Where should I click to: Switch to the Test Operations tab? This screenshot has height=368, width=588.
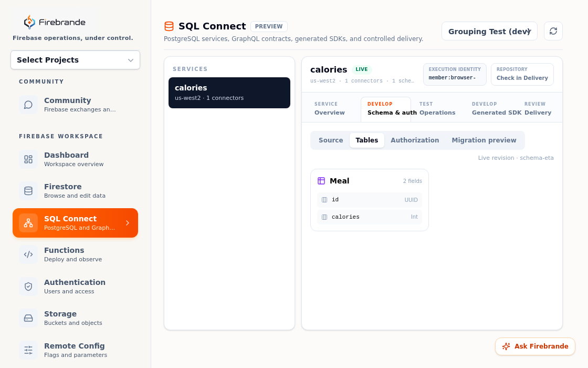437,108
